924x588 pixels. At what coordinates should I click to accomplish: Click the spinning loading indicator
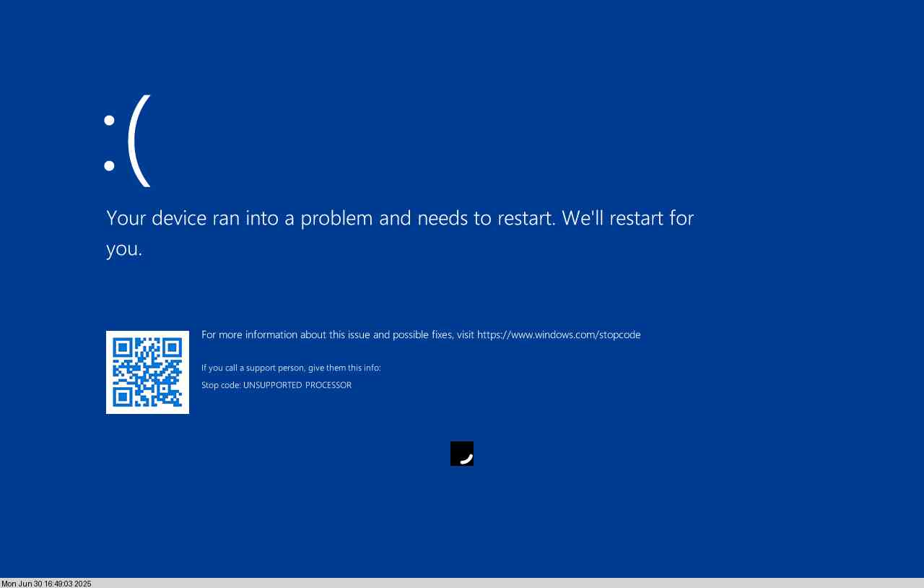(x=462, y=454)
